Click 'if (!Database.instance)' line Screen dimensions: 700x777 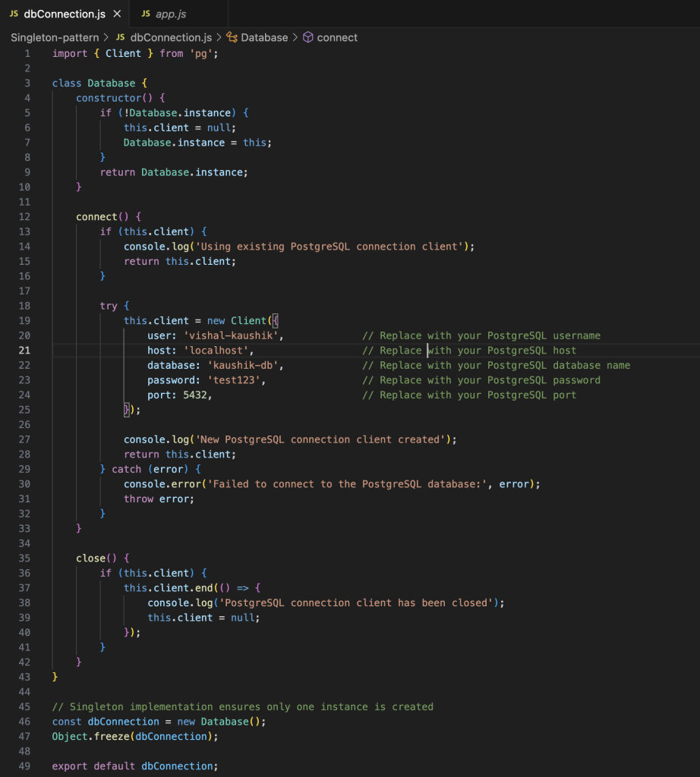[174, 113]
